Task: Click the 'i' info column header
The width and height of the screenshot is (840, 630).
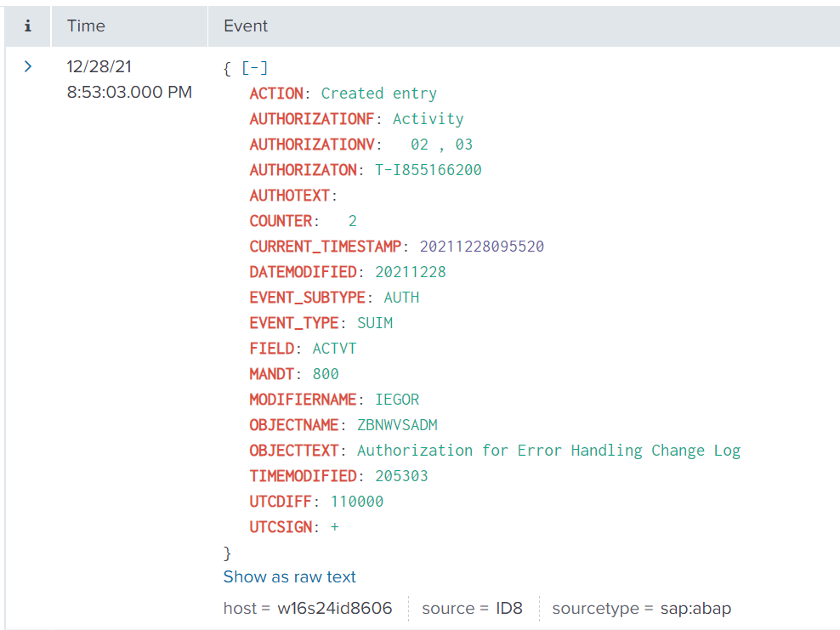Action: 27,26
